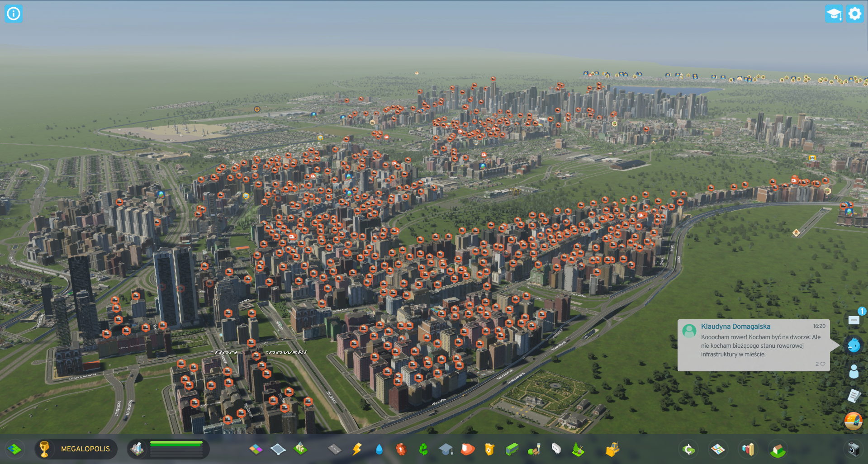Image resolution: width=868 pixels, height=464 pixels.
Task: Open the Garbage Management recycling icon
Action: pyautogui.click(x=423, y=449)
